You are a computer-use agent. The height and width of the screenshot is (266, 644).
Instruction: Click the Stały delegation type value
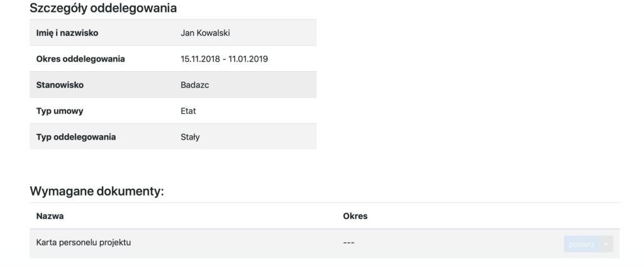click(190, 136)
